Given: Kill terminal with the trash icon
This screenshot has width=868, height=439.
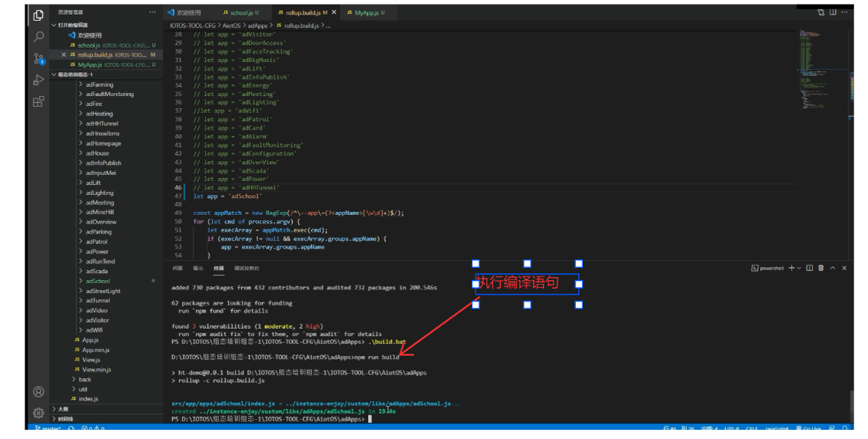Looking at the screenshot, I should point(820,268).
